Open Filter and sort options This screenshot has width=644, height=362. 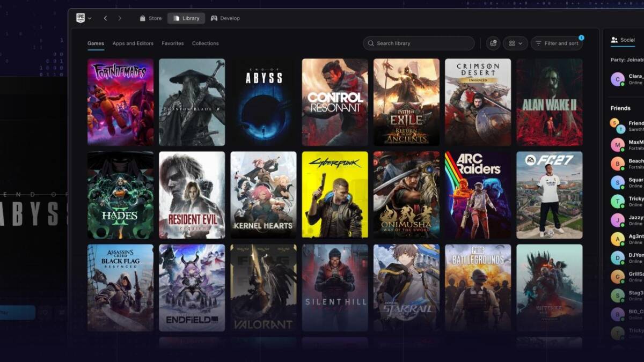[x=557, y=43]
